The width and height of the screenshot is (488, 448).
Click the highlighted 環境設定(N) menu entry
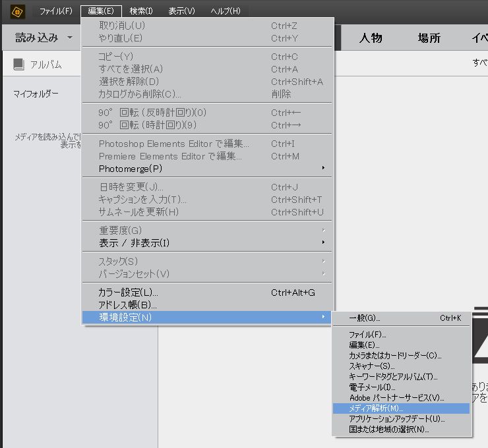pyautogui.click(x=207, y=318)
